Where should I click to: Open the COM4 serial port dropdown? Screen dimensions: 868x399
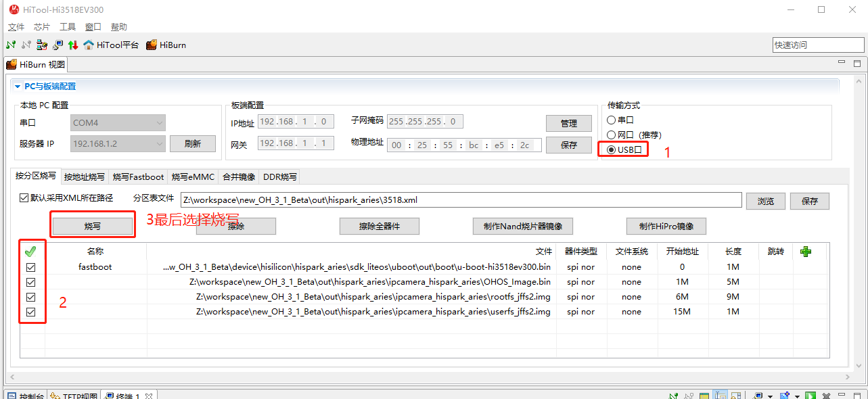coord(118,123)
